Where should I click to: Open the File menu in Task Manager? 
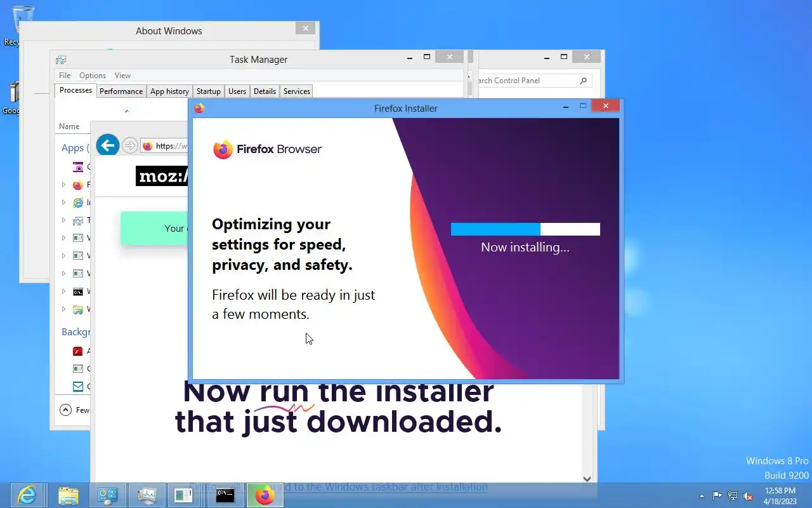click(65, 75)
